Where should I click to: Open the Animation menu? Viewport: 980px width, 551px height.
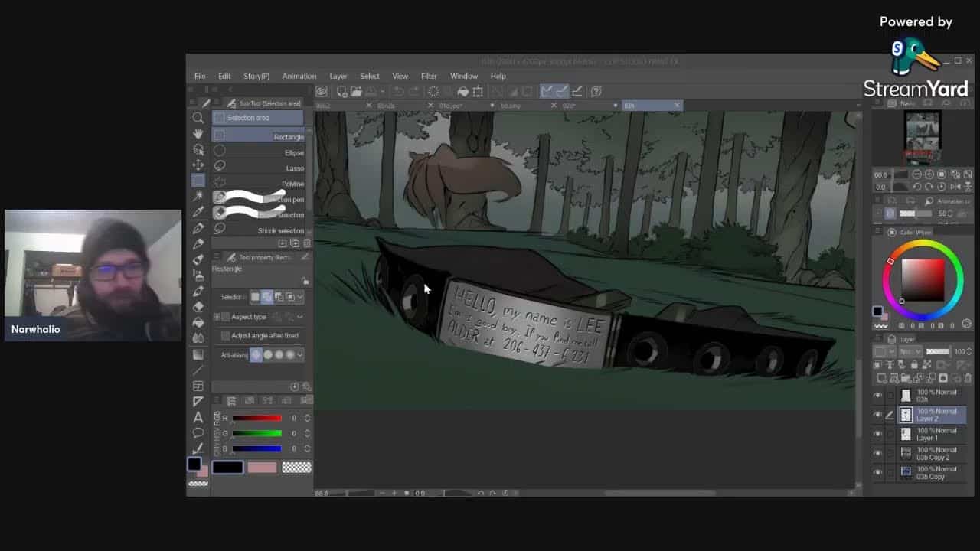[x=299, y=77]
